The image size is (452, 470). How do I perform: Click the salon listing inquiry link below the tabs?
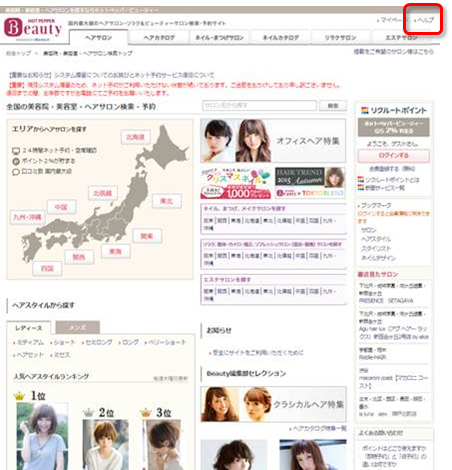pos(394,52)
